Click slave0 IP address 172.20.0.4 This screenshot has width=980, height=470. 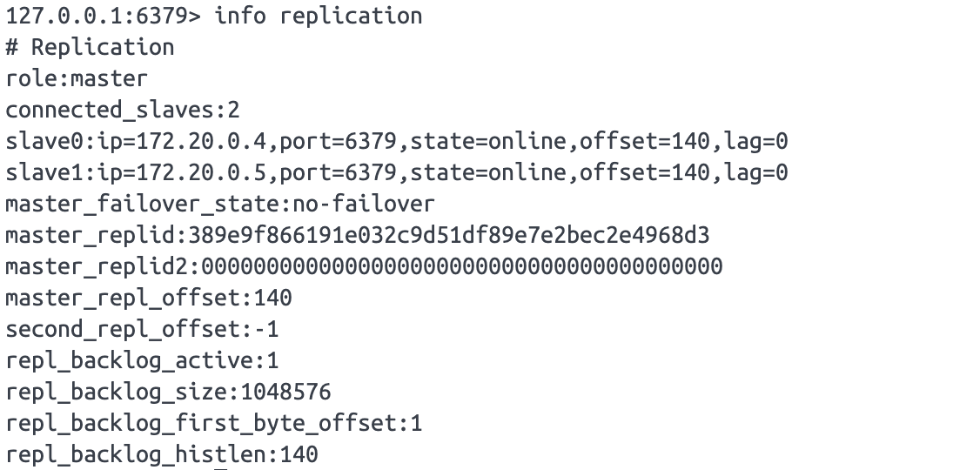(201, 141)
